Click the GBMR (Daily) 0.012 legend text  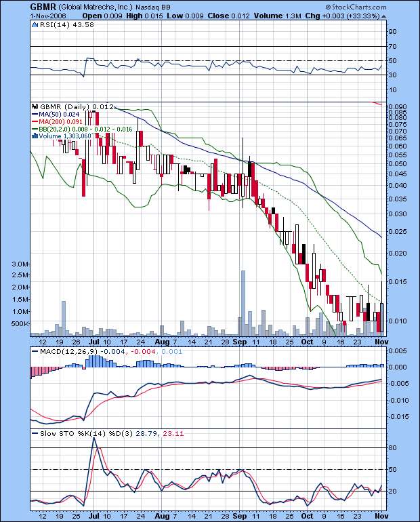point(77,107)
